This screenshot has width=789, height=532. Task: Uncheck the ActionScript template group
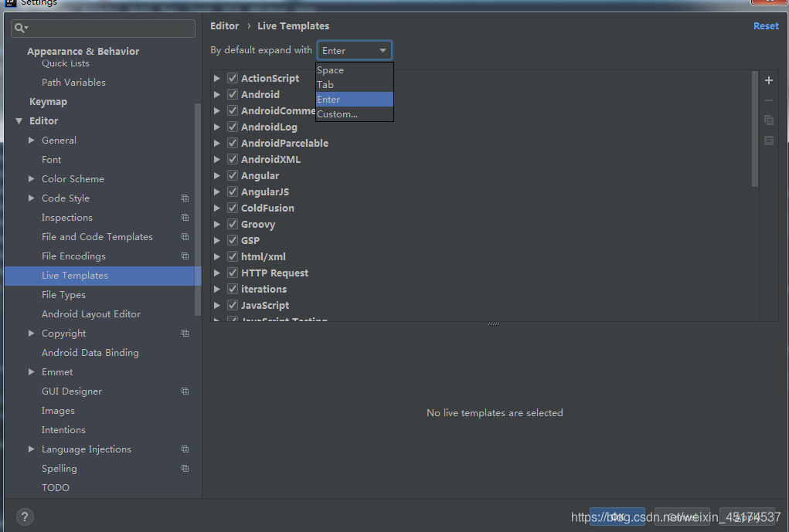(233, 78)
